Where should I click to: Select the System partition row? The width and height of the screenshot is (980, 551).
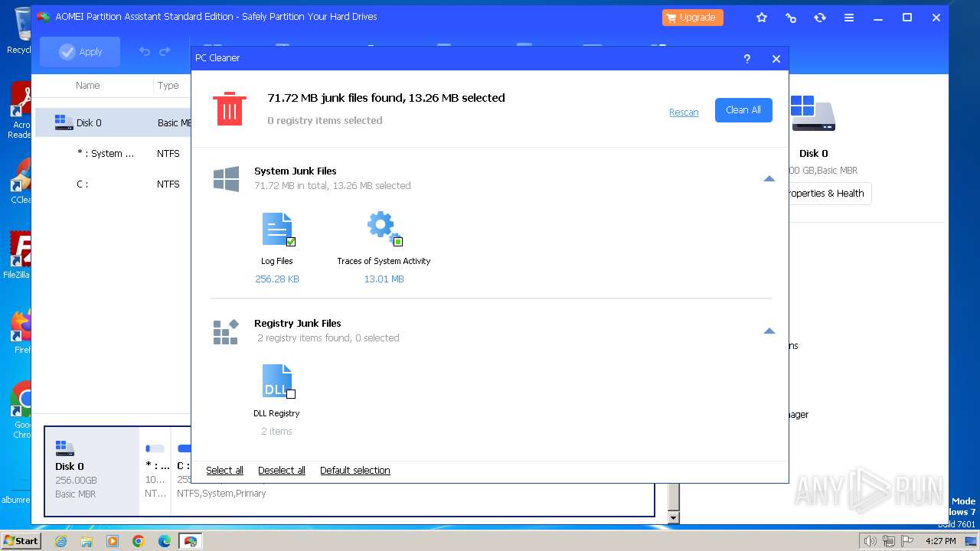click(113, 153)
